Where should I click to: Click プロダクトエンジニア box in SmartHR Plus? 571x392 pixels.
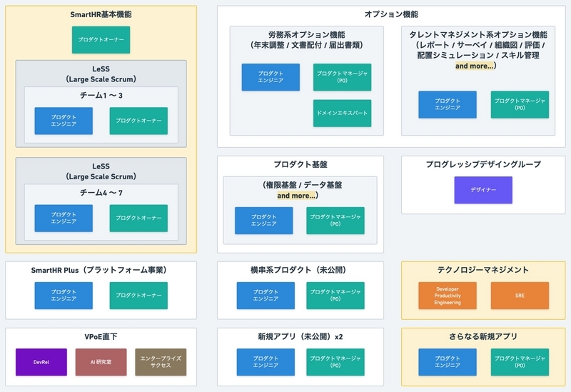64,296
